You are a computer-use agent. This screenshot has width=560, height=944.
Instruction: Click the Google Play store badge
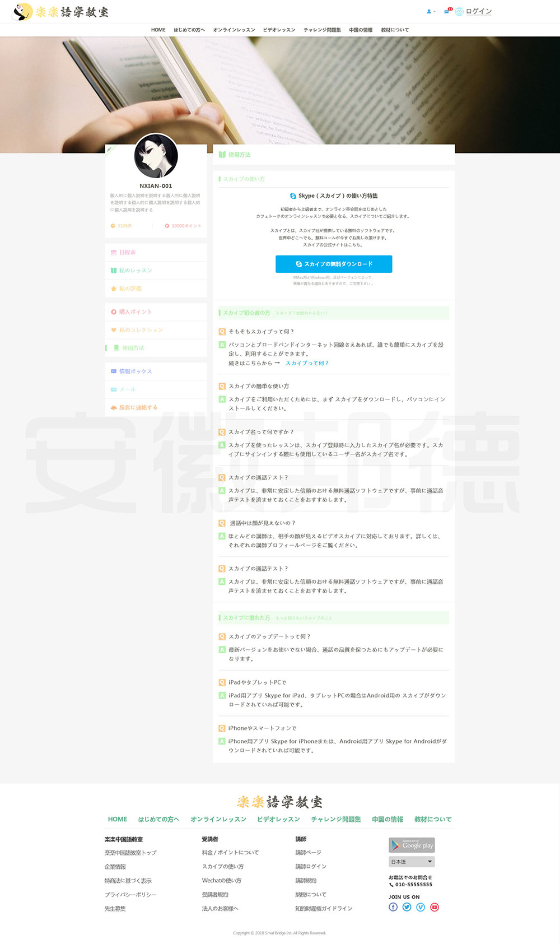tap(412, 845)
